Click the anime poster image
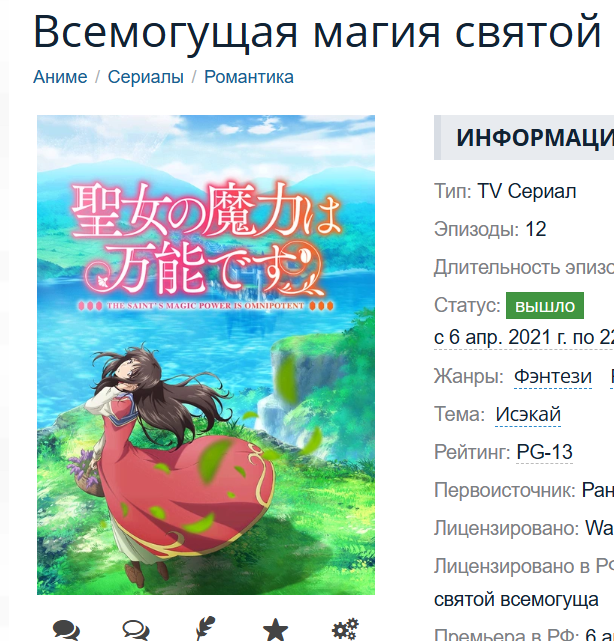 206,355
